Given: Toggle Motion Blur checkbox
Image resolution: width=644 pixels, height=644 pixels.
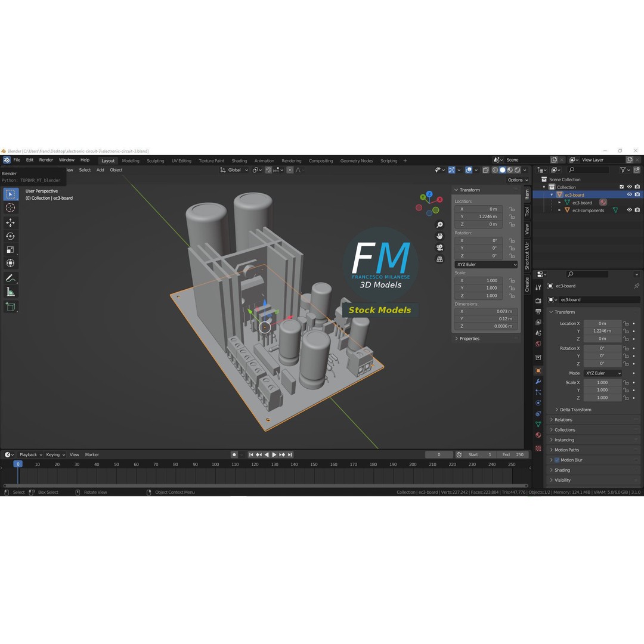Looking at the screenshot, I should 557,460.
